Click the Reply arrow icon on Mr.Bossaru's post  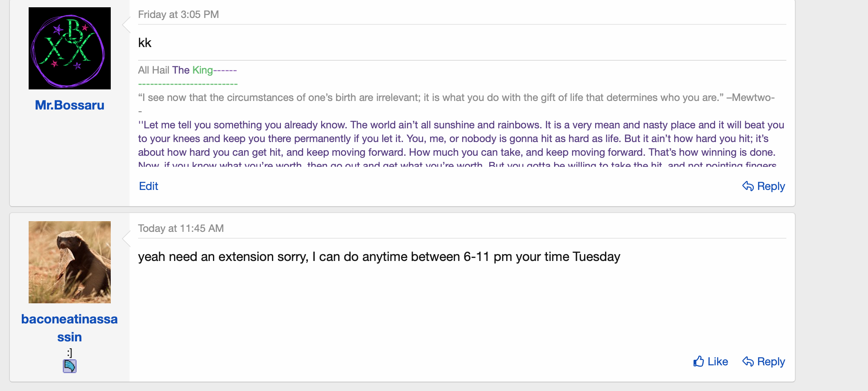[x=748, y=186]
